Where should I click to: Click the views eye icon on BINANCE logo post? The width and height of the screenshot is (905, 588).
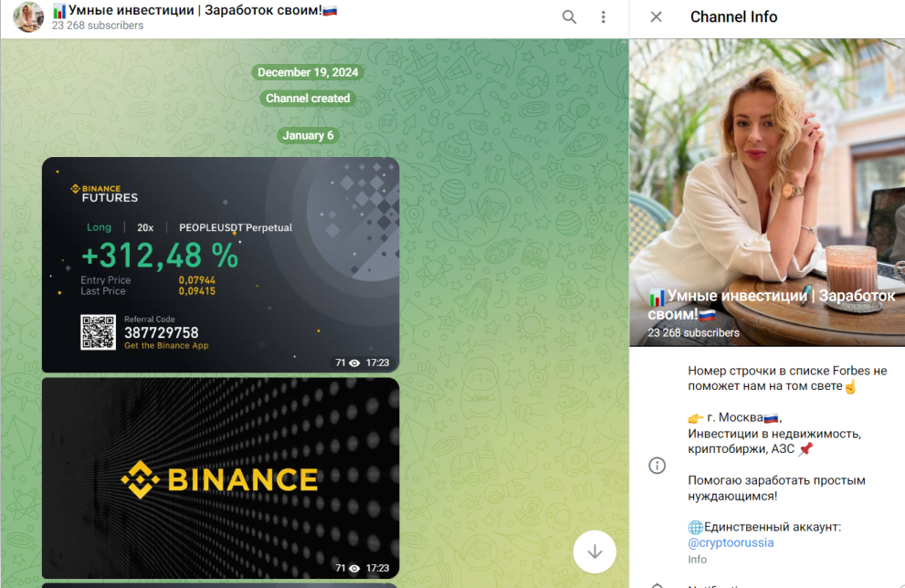[354, 569]
